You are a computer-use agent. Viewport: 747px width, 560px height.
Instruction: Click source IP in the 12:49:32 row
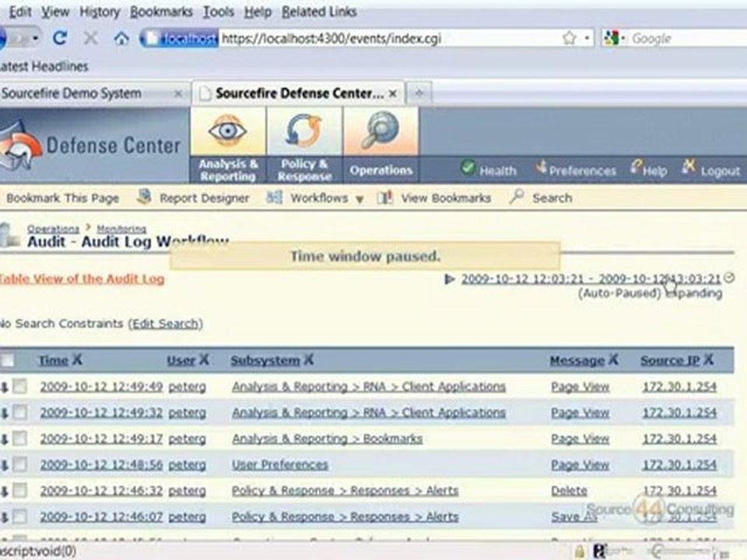click(679, 412)
